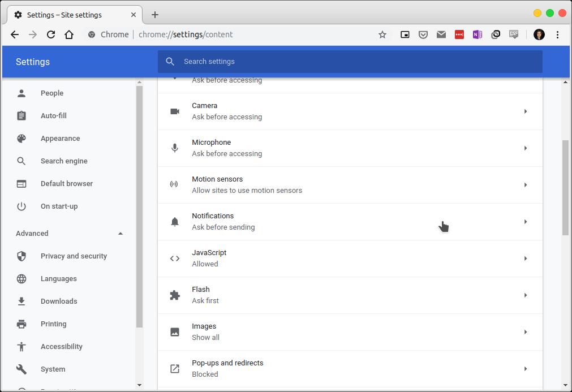
Task: Expand Camera settings with its arrow
Action: (x=525, y=111)
